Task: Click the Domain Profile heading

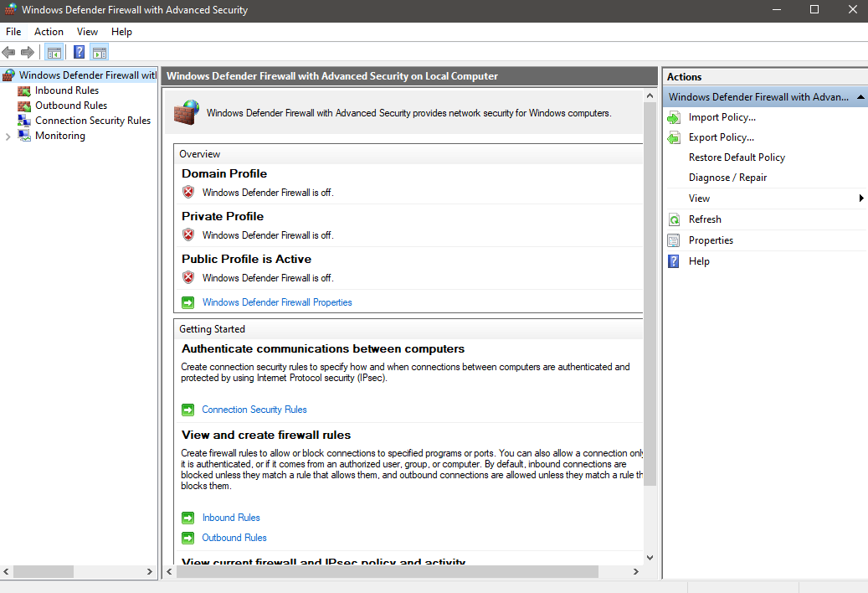Action: click(x=224, y=174)
